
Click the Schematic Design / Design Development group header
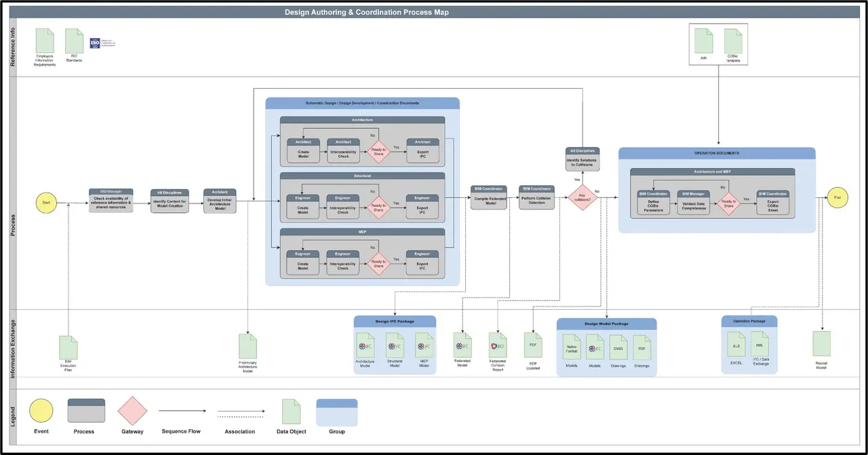tap(363, 103)
